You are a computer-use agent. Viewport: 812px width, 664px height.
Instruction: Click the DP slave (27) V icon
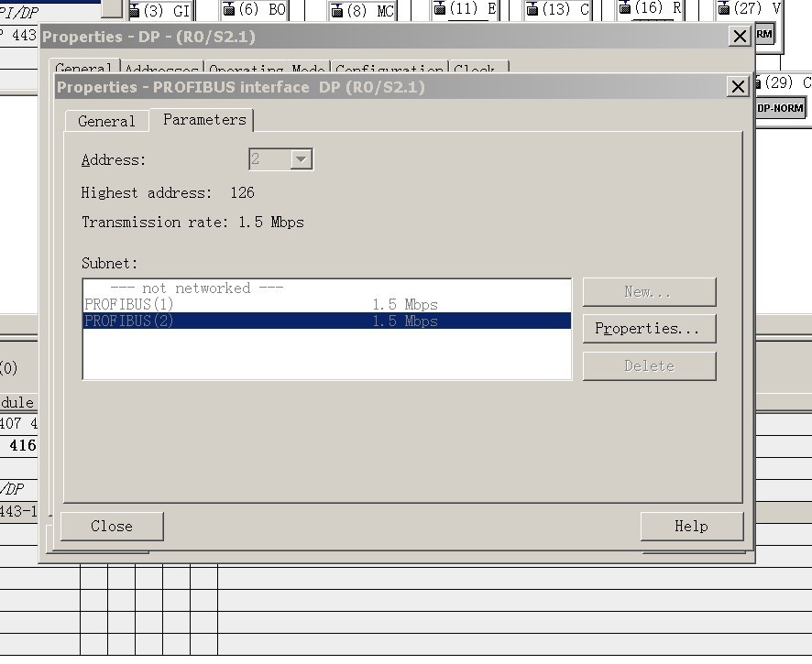723,8
